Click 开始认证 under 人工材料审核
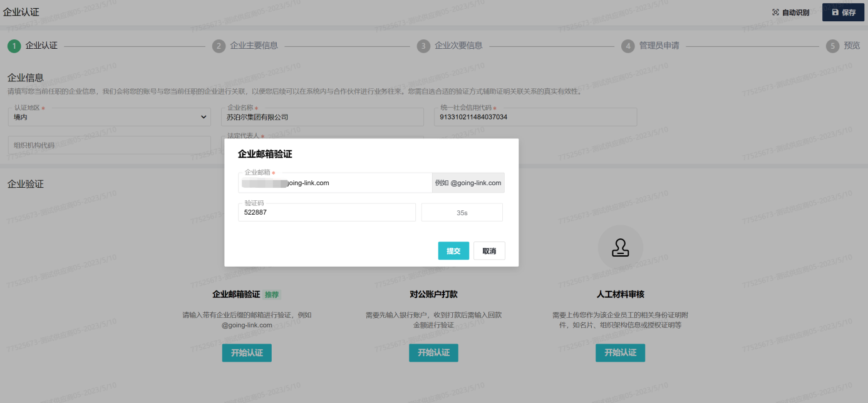 point(620,353)
